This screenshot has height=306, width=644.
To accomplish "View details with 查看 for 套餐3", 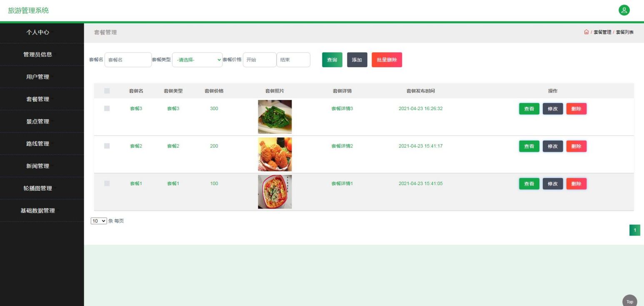I will coord(529,109).
